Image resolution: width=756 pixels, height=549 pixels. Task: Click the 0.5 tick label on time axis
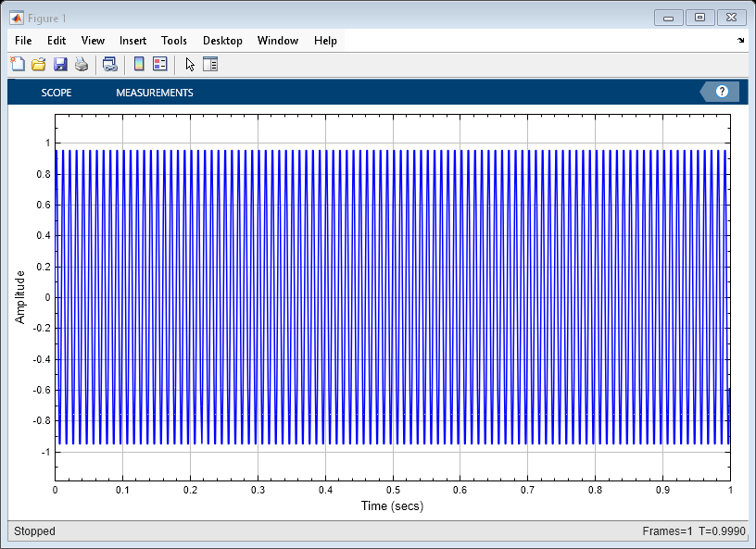pyautogui.click(x=393, y=490)
